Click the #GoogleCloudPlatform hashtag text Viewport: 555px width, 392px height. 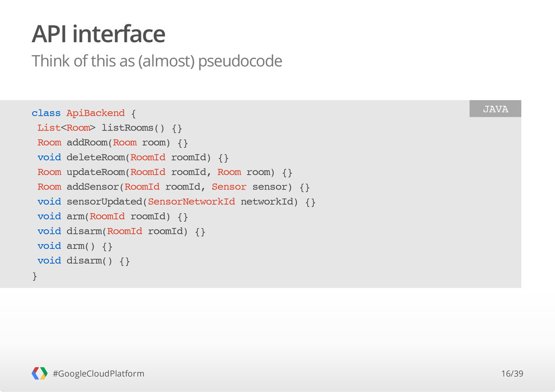click(99, 374)
